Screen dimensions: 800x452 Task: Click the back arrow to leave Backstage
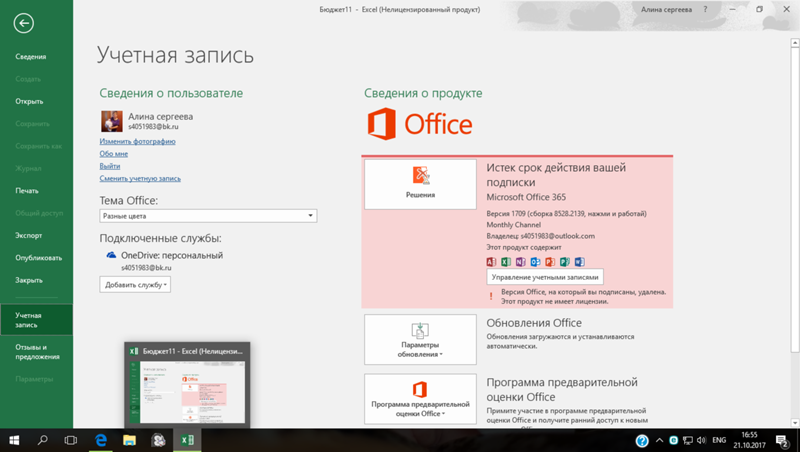click(23, 23)
